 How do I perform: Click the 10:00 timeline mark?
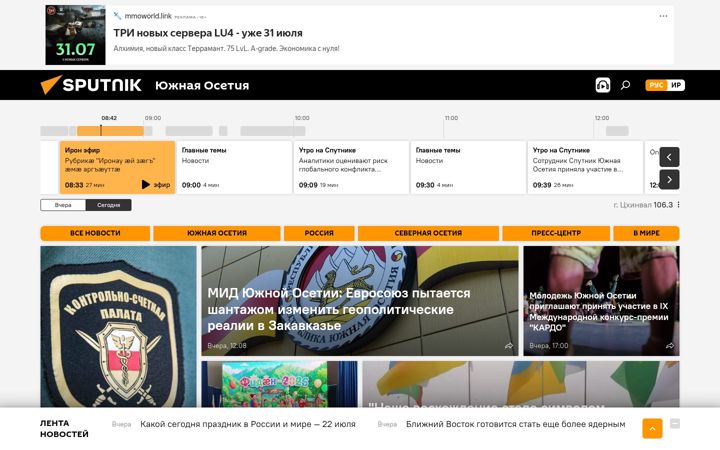(302, 118)
